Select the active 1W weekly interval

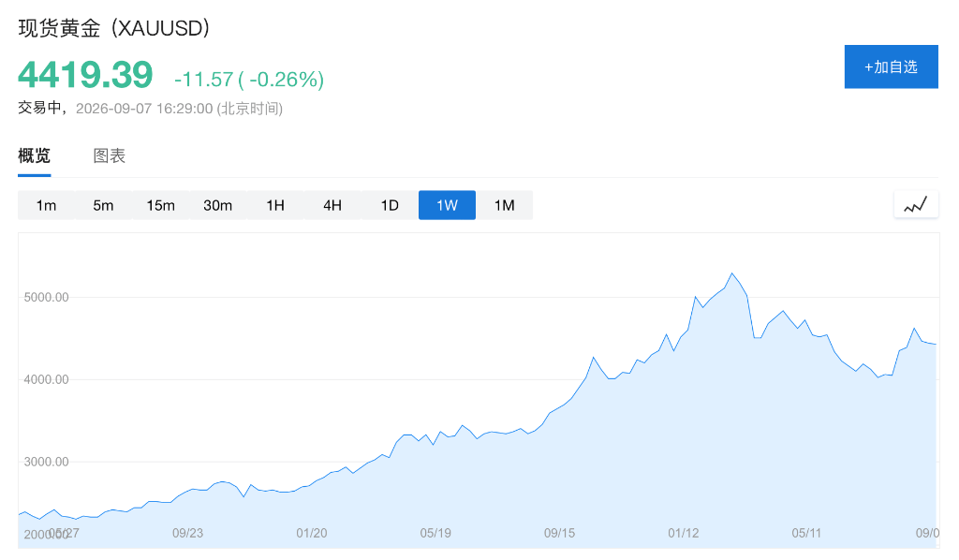(447, 205)
